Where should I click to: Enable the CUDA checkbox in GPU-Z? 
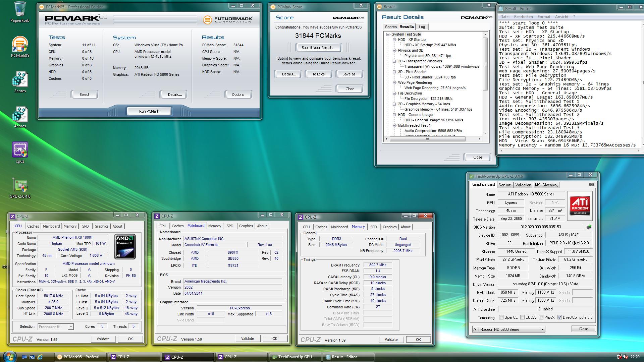522,317
